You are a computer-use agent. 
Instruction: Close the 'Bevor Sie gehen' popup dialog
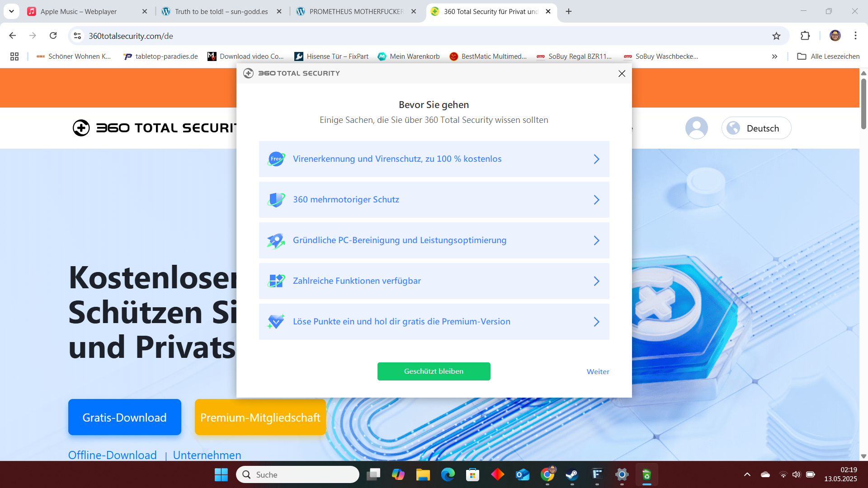tap(622, 74)
